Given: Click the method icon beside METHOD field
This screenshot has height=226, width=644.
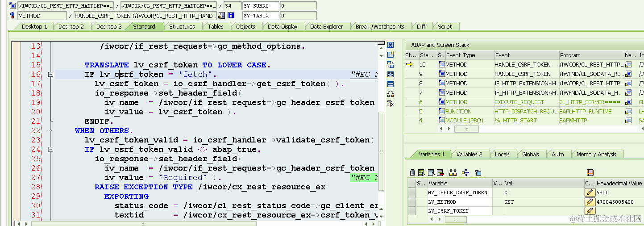Looking at the screenshot, I should pos(12,16).
